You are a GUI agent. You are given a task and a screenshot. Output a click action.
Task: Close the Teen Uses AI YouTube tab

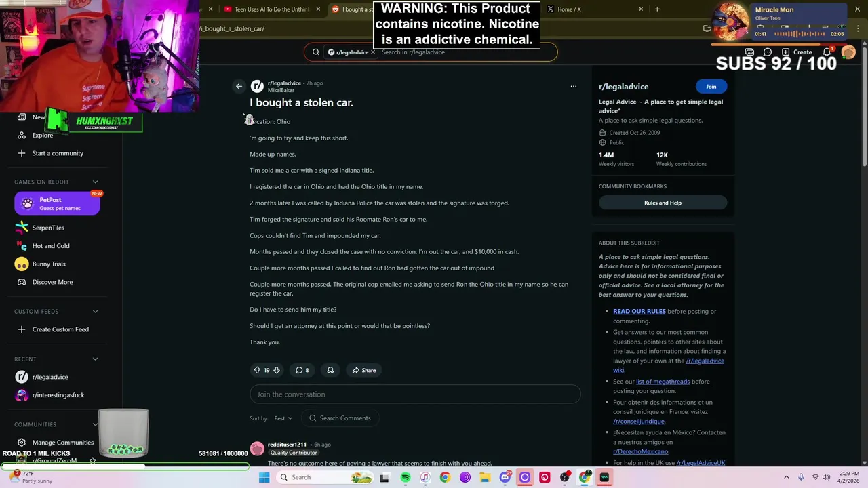coord(319,9)
